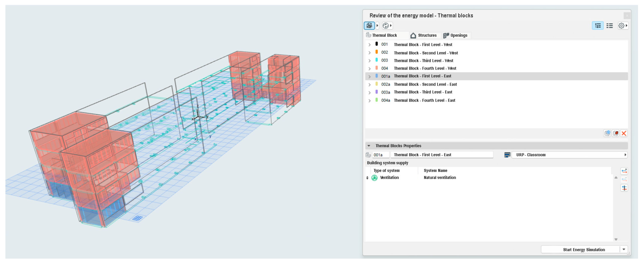Collapse the Thermal Blocks Properties section
644x265 pixels.
[x=369, y=146]
